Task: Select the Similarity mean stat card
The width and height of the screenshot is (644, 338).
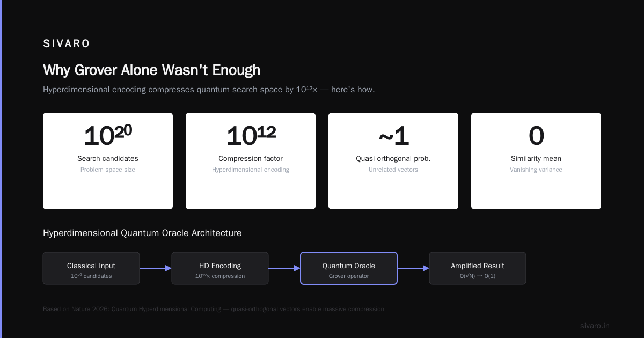Action: click(536, 161)
